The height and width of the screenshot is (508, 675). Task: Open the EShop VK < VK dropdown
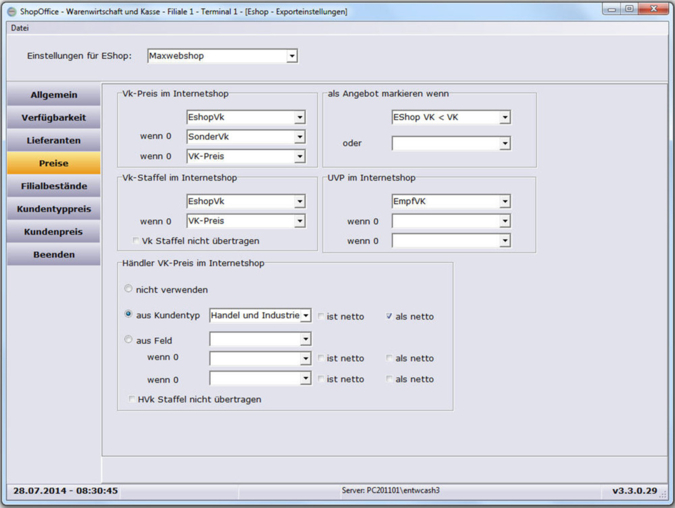[x=504, y=118]
